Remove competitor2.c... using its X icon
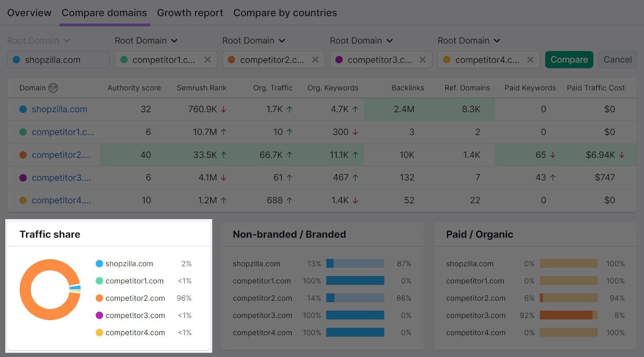Screen dimensions: 644x357 click(x=315, y=60)
